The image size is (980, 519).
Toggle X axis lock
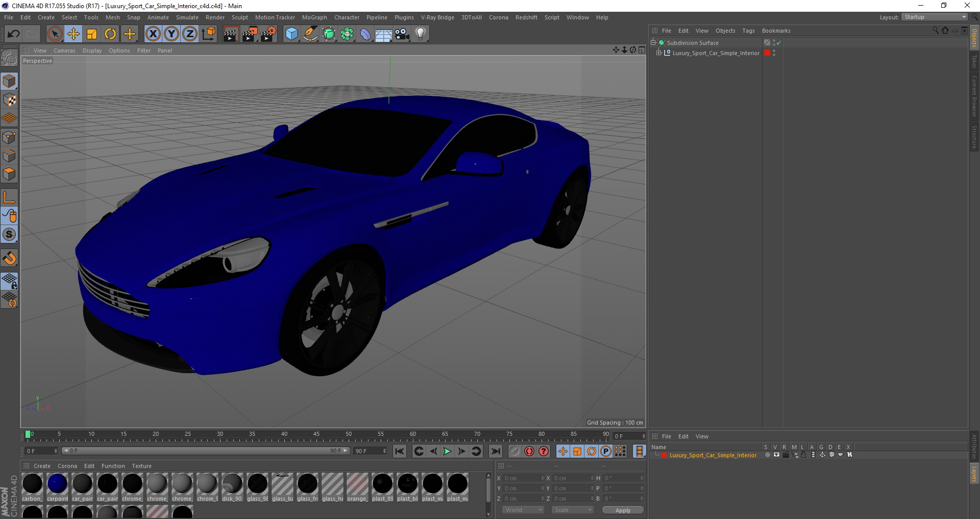click(153, 34)
